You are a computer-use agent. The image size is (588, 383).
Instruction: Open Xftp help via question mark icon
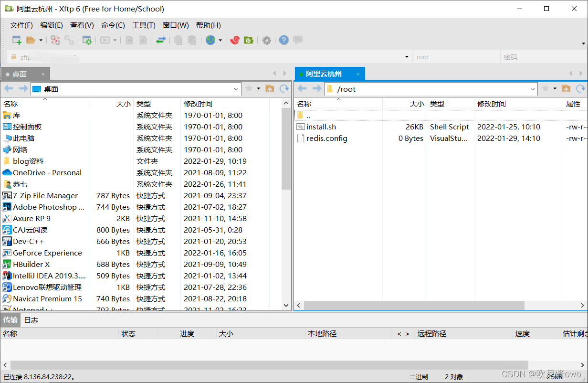(x=283, y=40)
